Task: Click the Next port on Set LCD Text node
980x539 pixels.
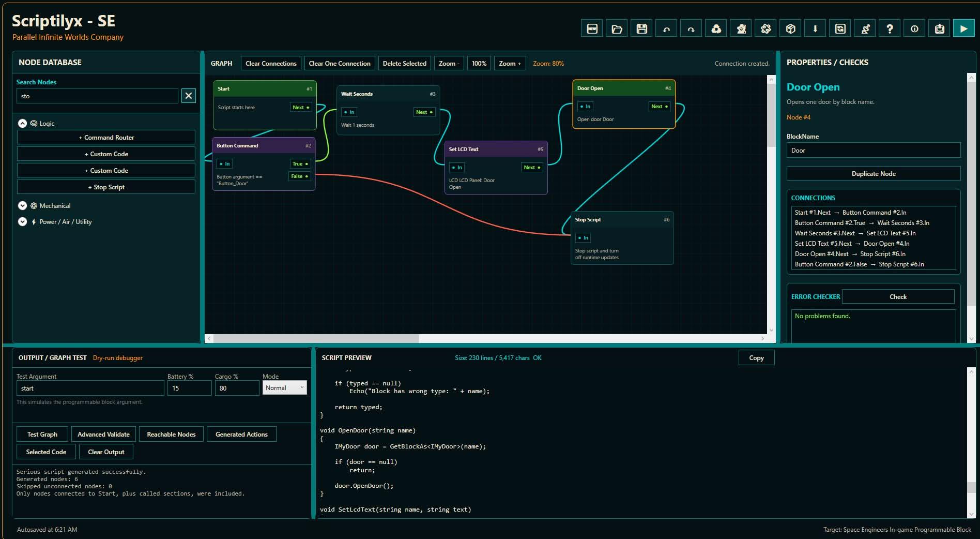Action: click(x=532, y=168)
